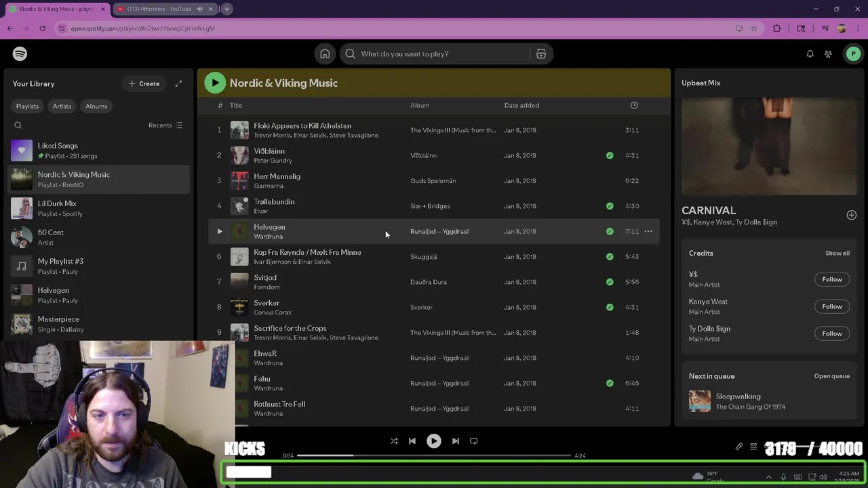This screenshot has width=868, height=488.
Task: Open Herr Mannelig track
Action: (277, 176)
